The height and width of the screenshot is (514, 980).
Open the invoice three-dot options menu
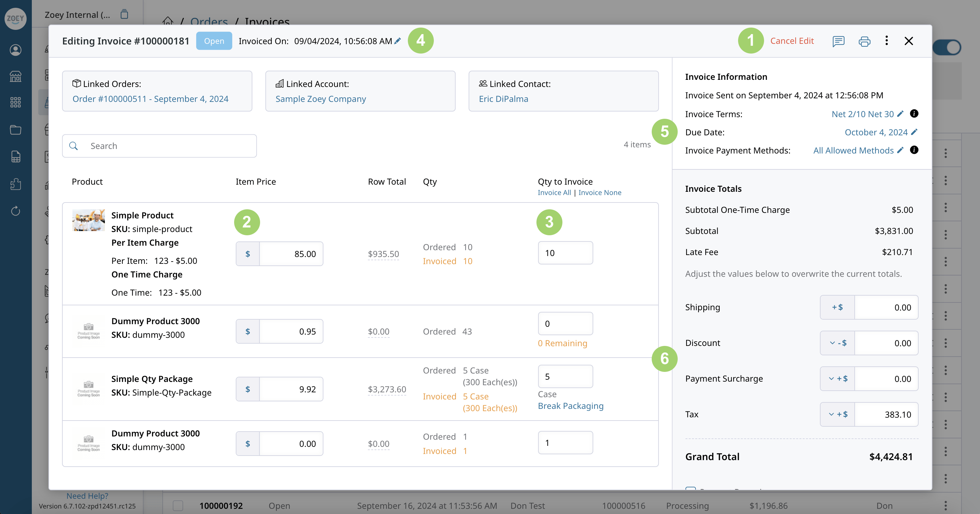click(886, 41)
